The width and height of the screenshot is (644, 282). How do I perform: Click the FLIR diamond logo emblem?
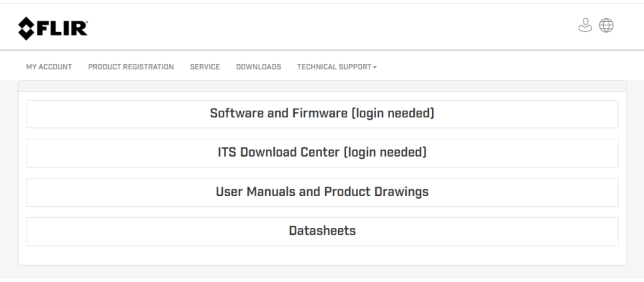(26, 29)
